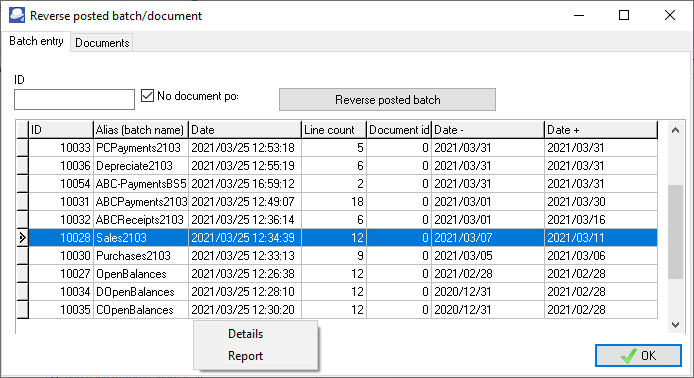
Task: Close the Reverse posted batch/document window
Action: [670, 15]
